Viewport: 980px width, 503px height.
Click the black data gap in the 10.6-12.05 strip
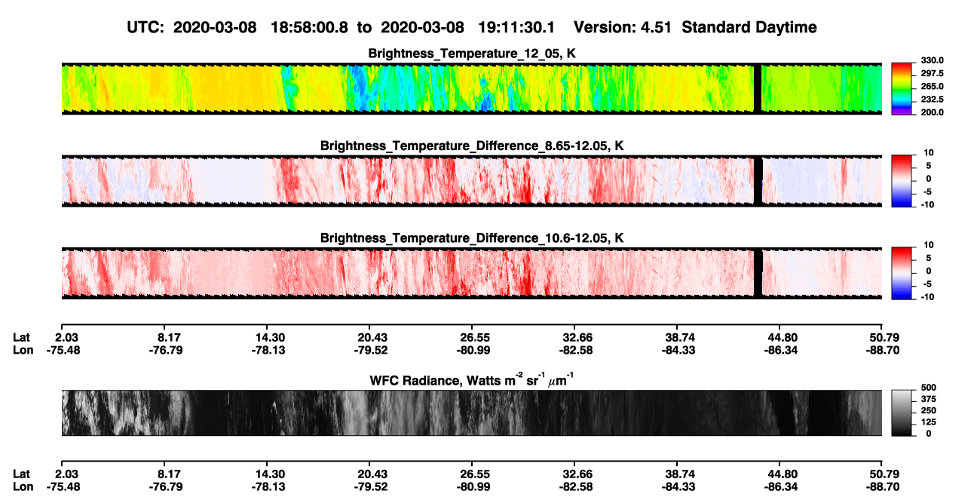point(758,272)
